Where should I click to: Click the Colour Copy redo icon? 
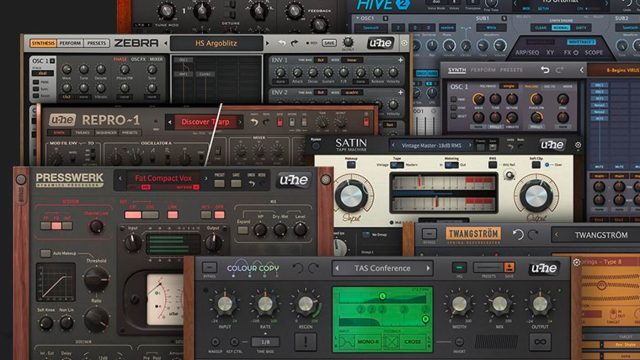(313, 268)
